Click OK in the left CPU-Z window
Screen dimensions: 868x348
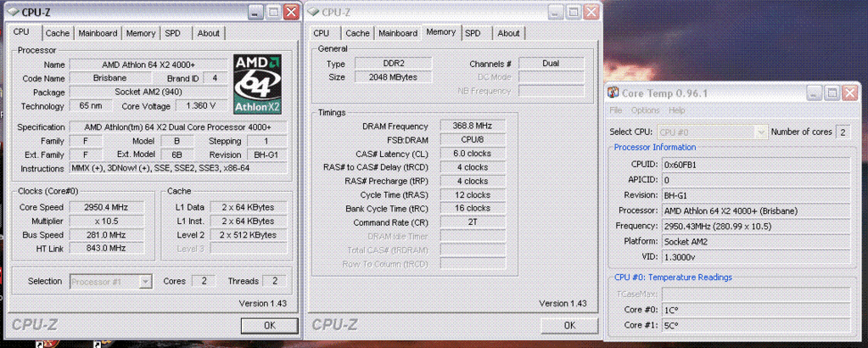point(270,325)
